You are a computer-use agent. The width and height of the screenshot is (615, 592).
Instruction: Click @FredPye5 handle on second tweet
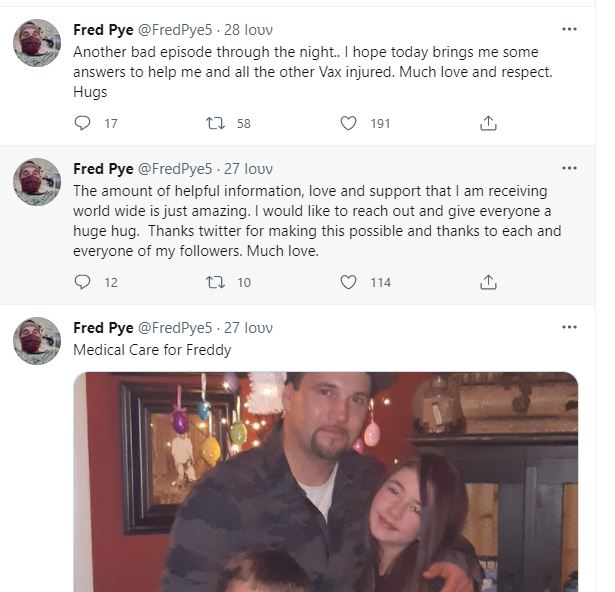pyautogui.click(x=175, y=168)
